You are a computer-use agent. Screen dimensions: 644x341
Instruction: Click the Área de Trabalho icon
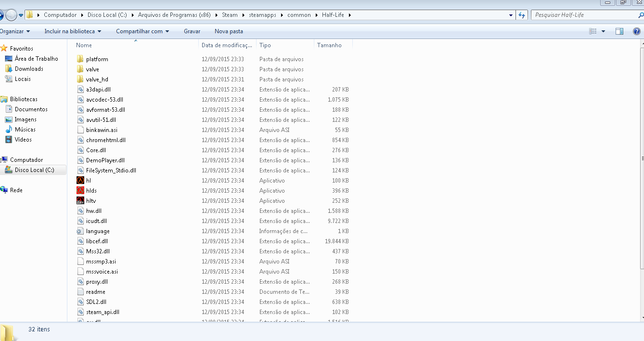9,58
